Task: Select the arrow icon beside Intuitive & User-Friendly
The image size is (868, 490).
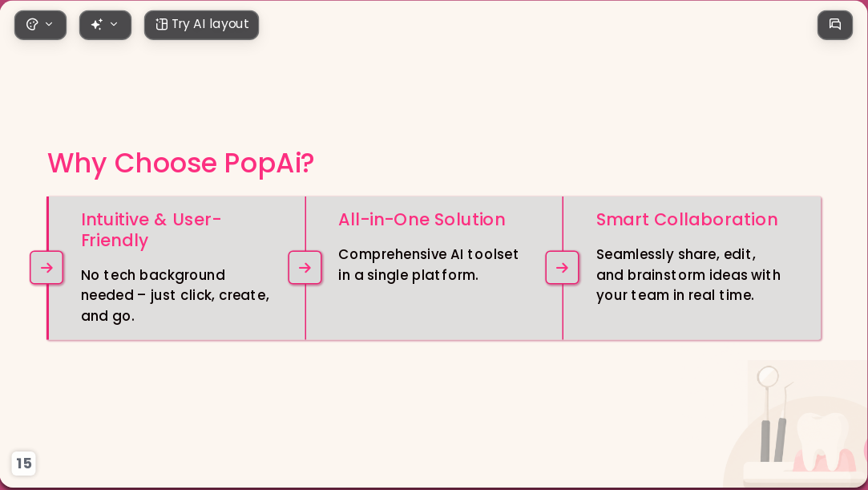Action: click(46, 267)
